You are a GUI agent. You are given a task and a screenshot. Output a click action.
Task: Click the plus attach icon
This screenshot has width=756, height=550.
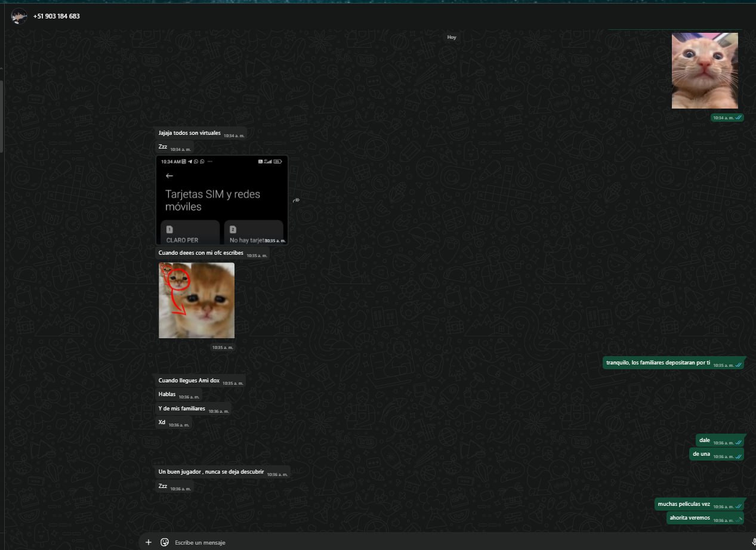pos(149,542)
